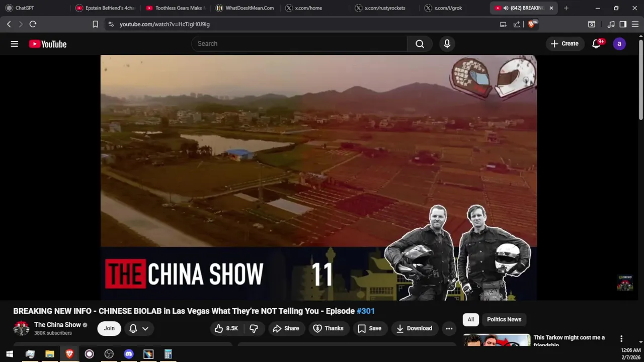Switch to Epstein Befriend's 4chan tab
This screenshot has width=644, height=362.
[x=106, y=8]
